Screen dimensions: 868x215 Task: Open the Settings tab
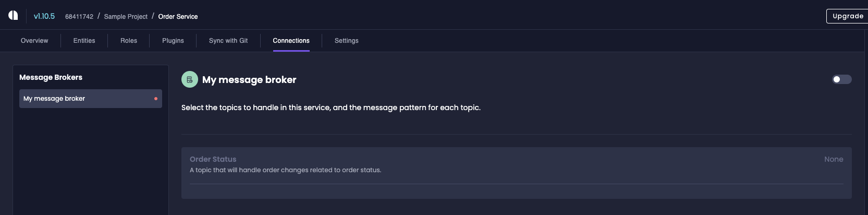(x=347, y=41)
